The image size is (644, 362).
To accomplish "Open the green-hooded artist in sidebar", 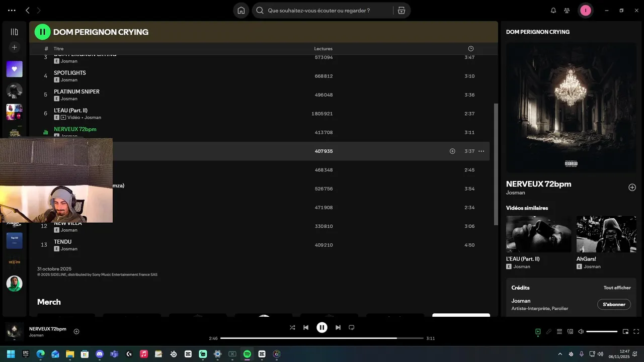I will (14, 284).
